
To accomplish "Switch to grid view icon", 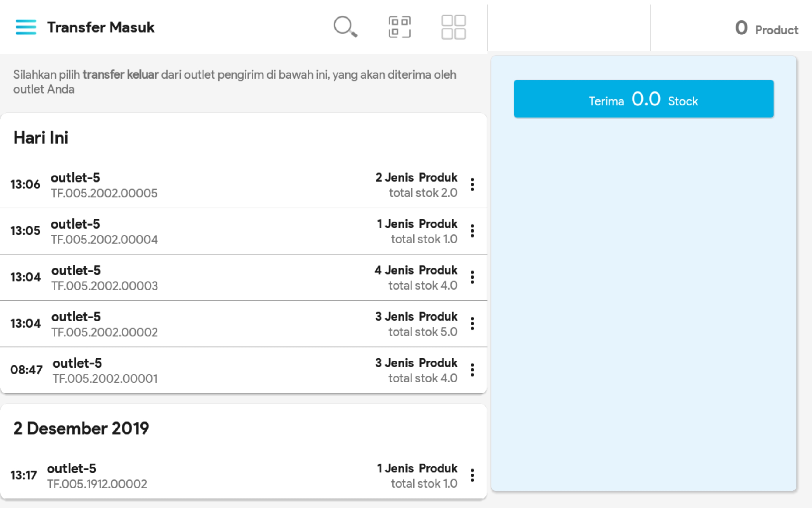I will pos(453,27).
